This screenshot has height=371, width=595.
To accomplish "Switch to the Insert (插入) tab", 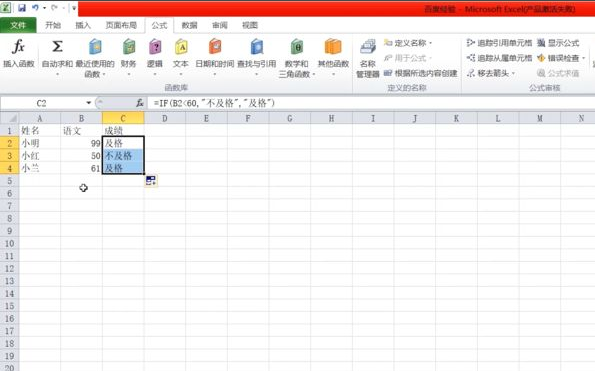I will click(x=83, y=25).
